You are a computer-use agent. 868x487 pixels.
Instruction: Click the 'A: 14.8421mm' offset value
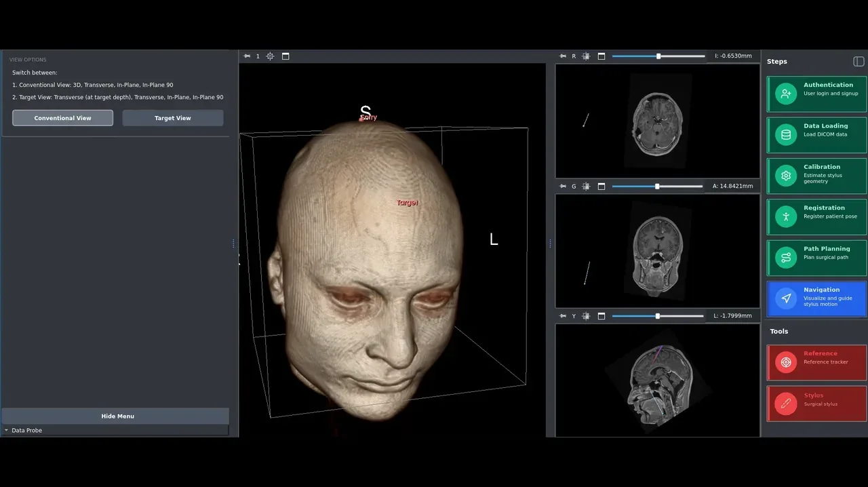[732, 186]
